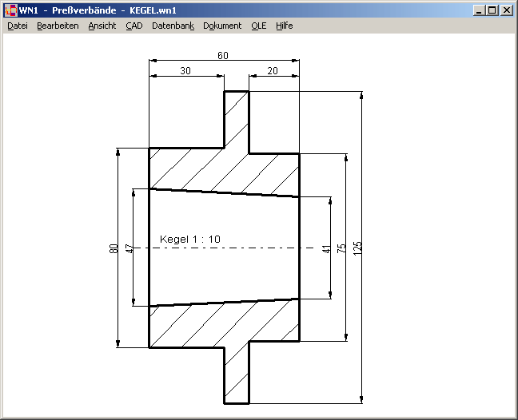The image size is (518, 420).
Task: Open the Ansicht menu
Action: (x=102, y=26)
